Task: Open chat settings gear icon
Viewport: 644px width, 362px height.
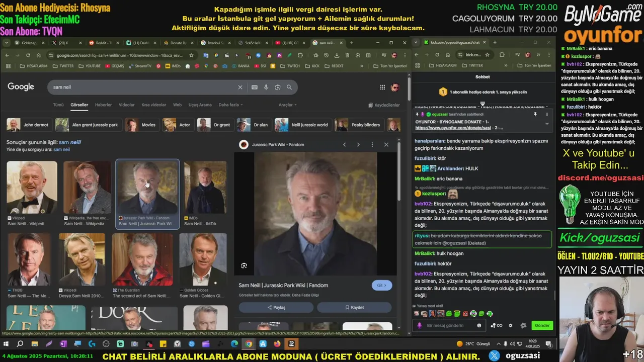Action: pyautogui.click(x=511, y=325)
